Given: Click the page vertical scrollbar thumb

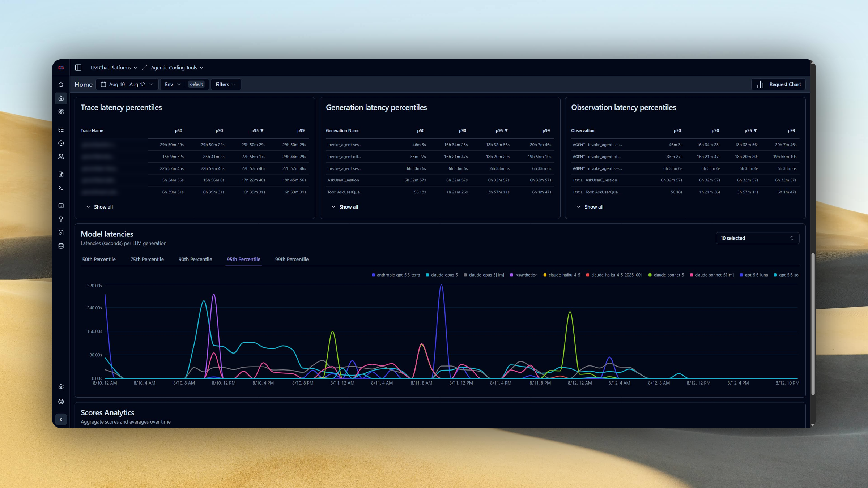Looking at the screenshot, I should (813, 324).
